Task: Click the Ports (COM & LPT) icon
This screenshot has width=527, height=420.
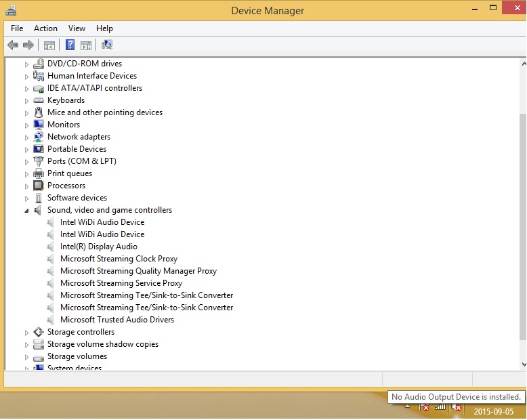Action: (x=39, y=161)
